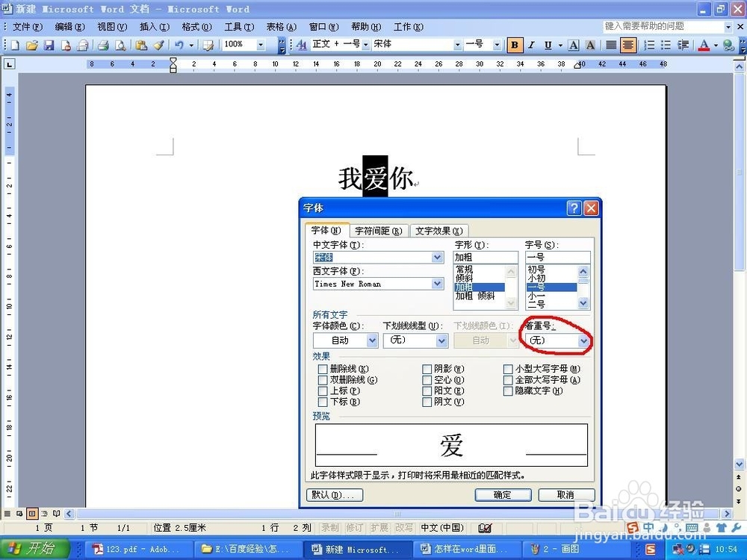Open a document with the Open folder icon
The image size is (747, 560).
point(31,45)
